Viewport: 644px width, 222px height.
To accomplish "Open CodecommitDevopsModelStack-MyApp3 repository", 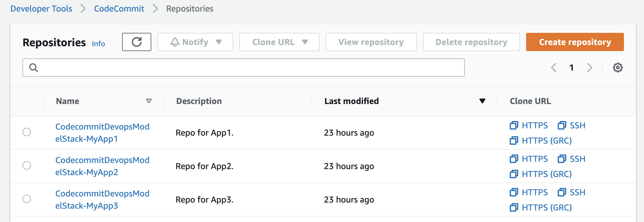I will click(x=102, y=199).
